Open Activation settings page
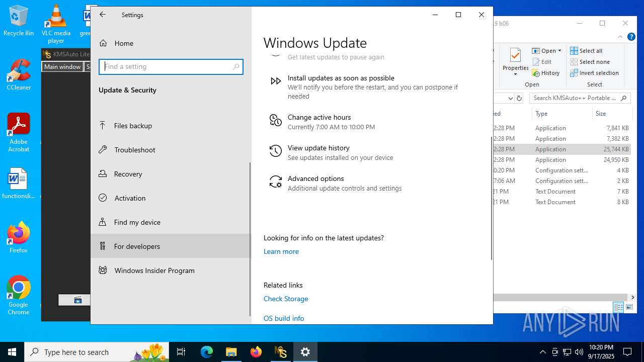644x362 pixels. click(171, 198)
